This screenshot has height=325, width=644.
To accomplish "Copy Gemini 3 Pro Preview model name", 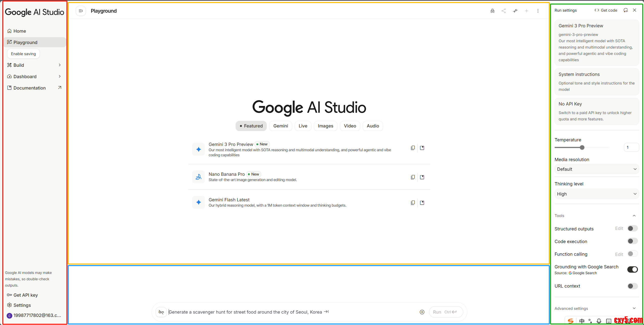I will (x=413, y=148).
